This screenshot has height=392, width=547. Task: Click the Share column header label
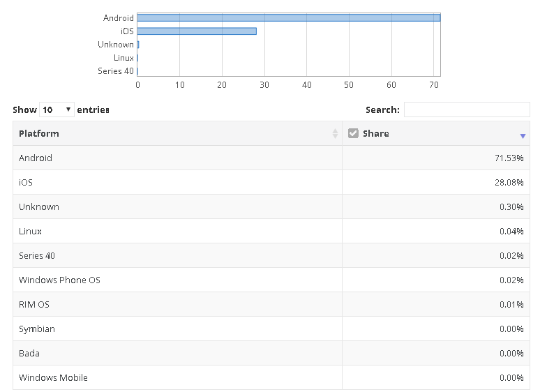[x=375, y=133]
